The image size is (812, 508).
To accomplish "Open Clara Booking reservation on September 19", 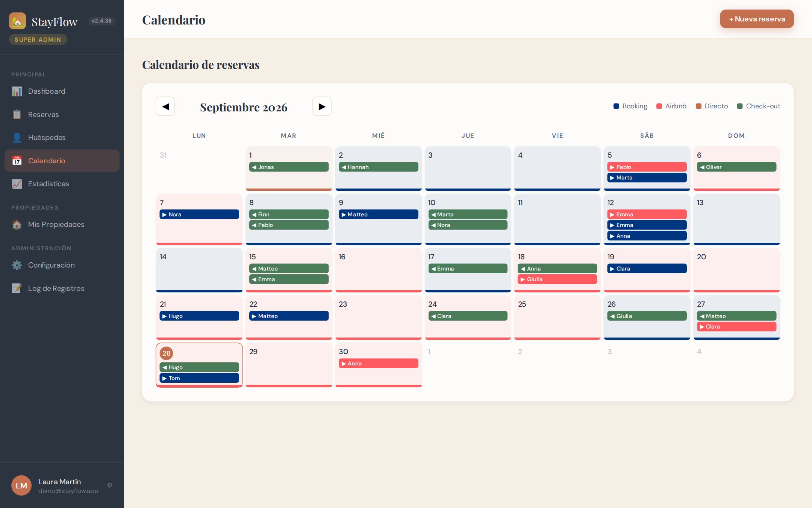I will [x=647, y=269].
